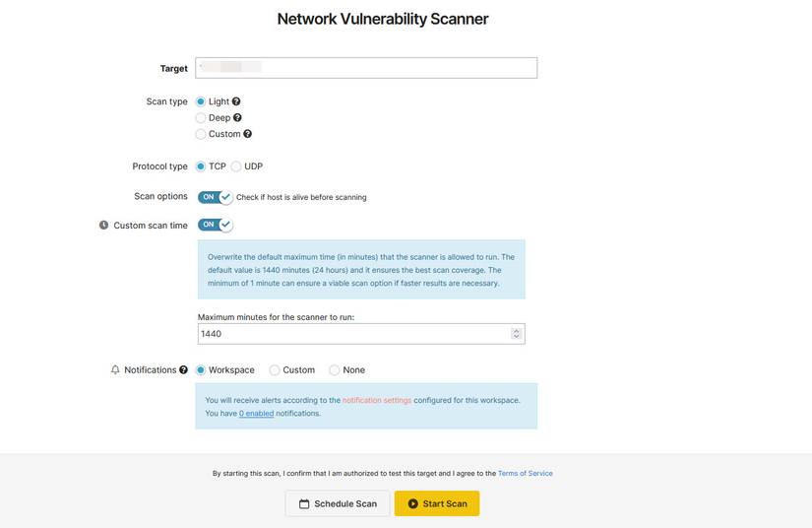The image size is (812, 528).
Task: Click the Light scan help icon
Action: [x=236, y=101]
